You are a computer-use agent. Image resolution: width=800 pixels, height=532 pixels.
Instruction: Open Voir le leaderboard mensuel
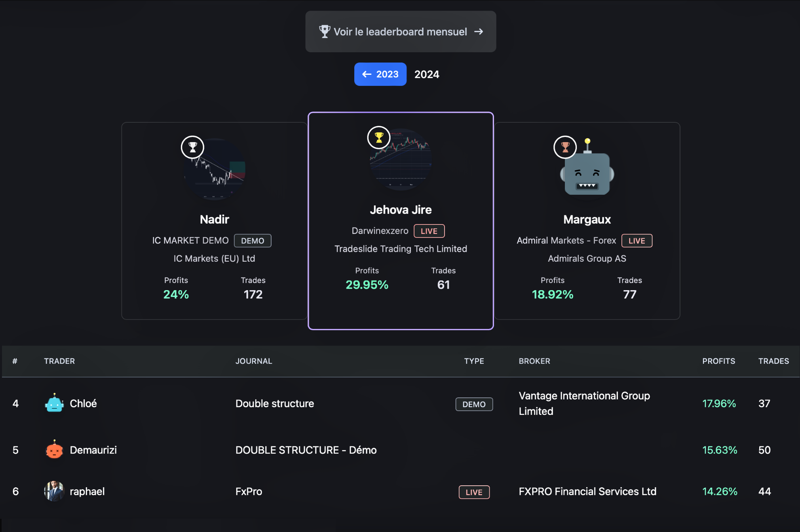[x=401, y=32]
